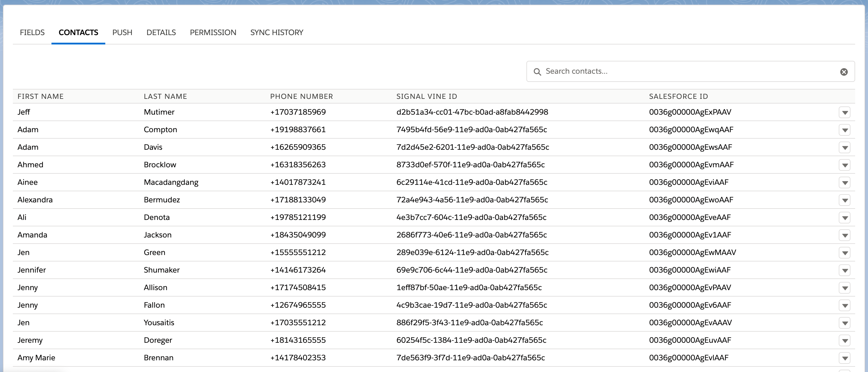Viewport: 868px width, 372px height.
Task: Select the CONTACTS tab
Action: pyautogui.click(x=78, y=32)
